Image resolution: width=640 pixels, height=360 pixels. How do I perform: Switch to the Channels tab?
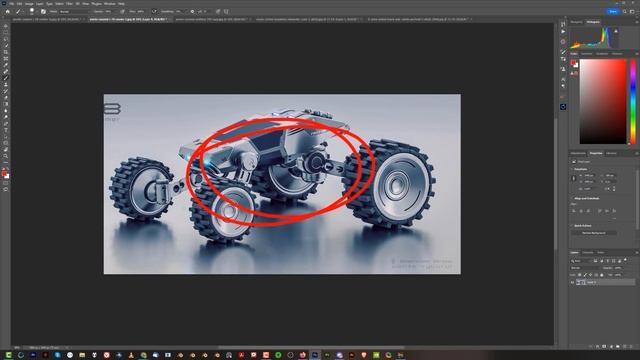(x=588, y=252)
